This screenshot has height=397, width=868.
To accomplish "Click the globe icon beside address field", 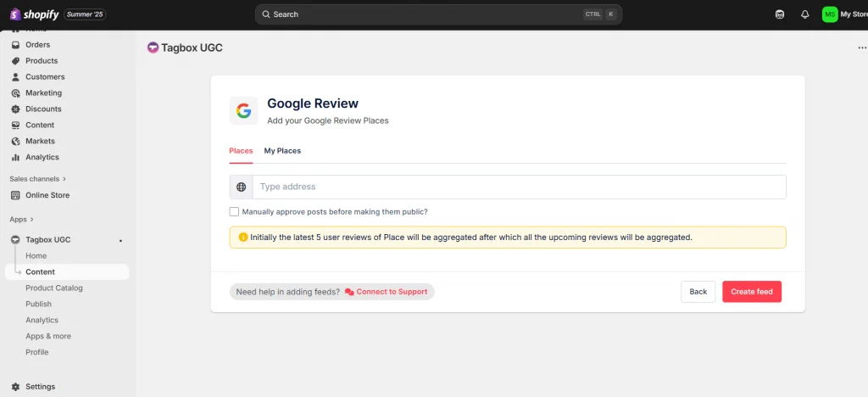I will (242, 187).
